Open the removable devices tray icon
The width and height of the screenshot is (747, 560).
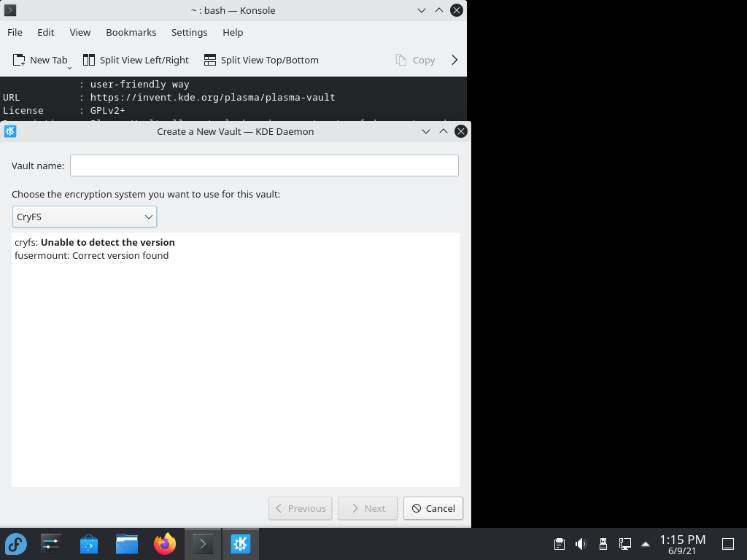tap(603, 544)
